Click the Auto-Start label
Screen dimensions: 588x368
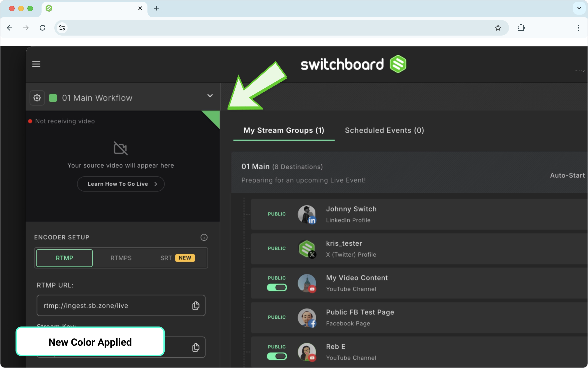click(x=567, y=175)
